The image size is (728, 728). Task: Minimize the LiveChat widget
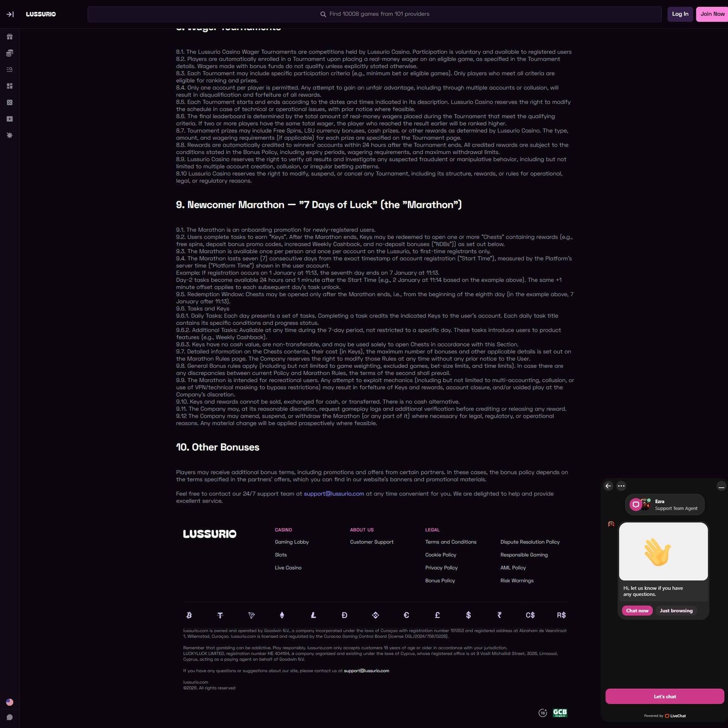(x=721, y=486)
